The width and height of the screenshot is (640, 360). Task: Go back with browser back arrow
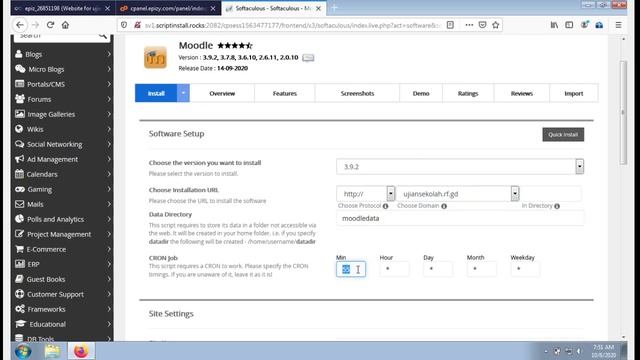coord(20,25)
